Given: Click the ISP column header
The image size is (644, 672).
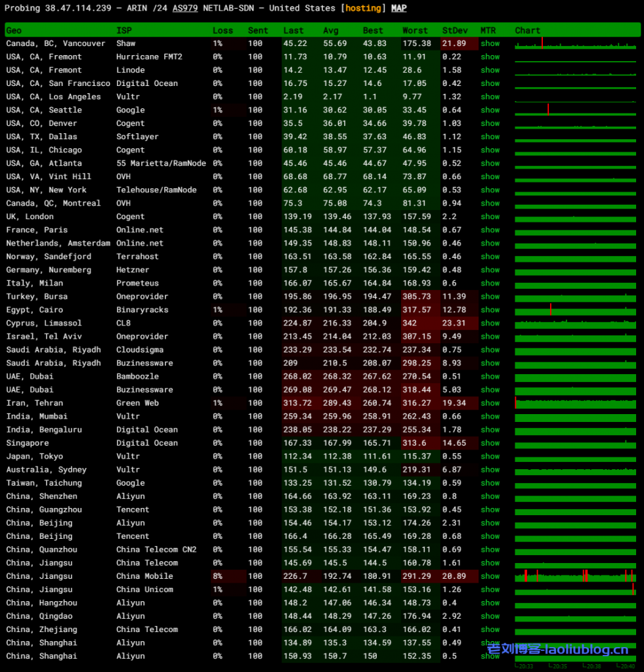Looking at the screenshot, I should (123, 30).
